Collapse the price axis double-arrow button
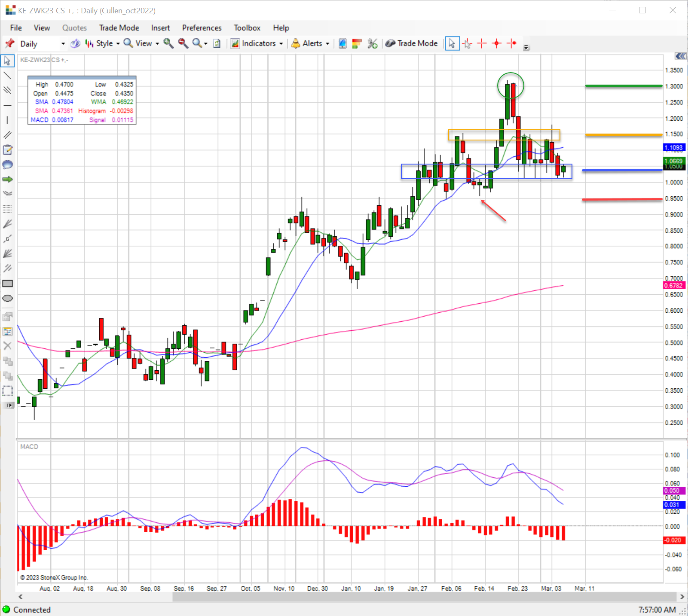Screen dimensions: 688x616 (680, 56)
